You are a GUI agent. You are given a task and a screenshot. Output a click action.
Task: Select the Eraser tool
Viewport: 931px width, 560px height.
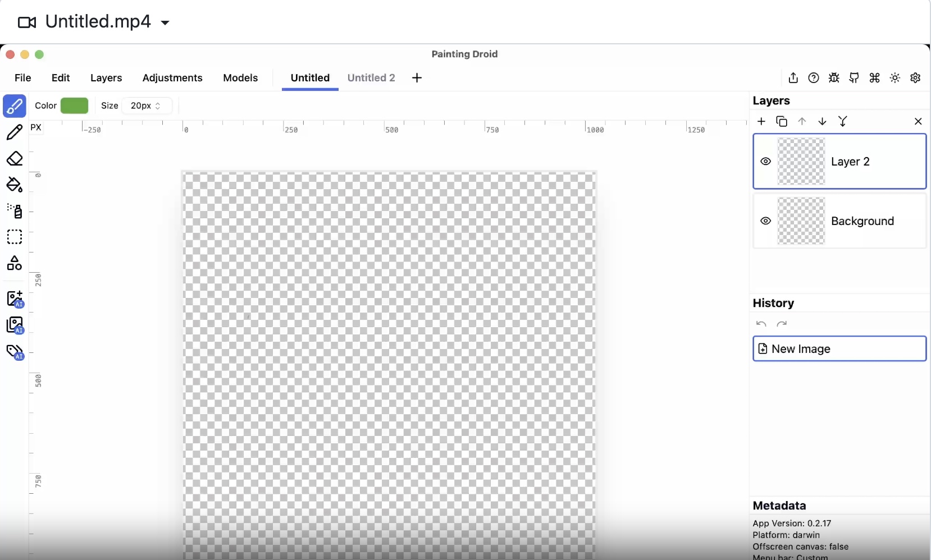[x=15, y=159]
